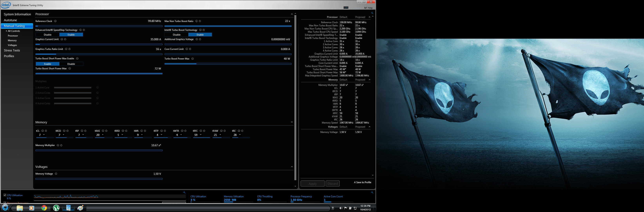
Task: Reset tRCD timing to default
Action: [x=67, y=131]
